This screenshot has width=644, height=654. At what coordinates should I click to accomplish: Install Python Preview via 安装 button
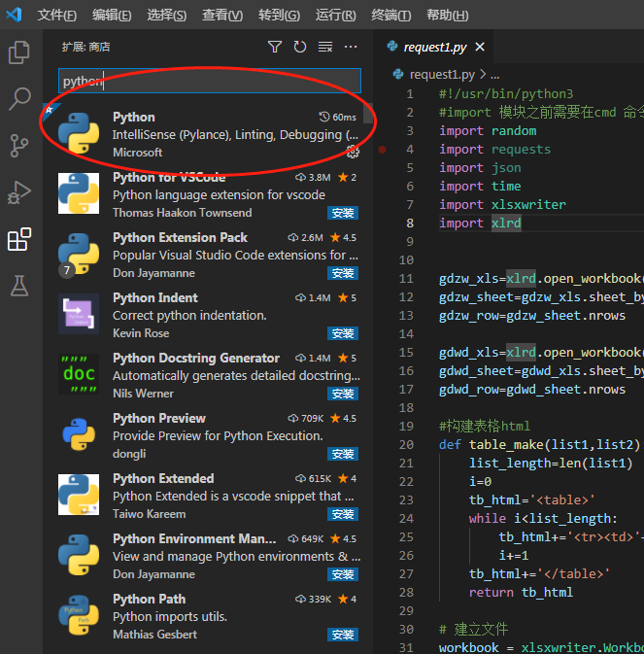coord(343,454)
